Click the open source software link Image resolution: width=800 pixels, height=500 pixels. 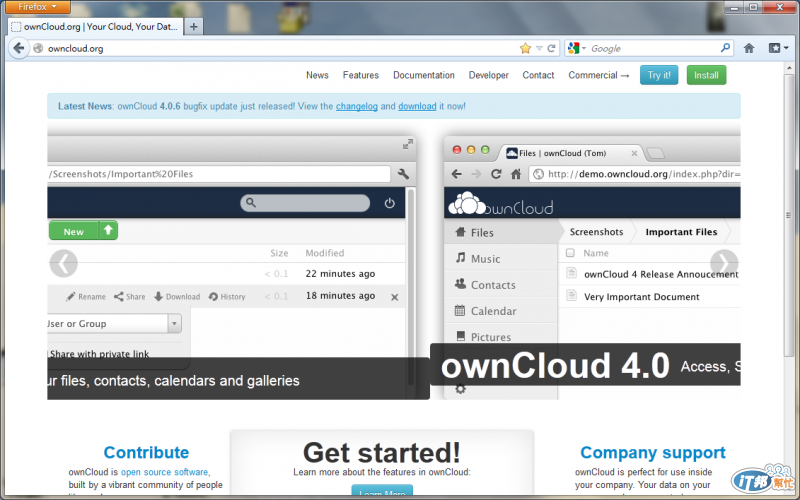(164, 472)
